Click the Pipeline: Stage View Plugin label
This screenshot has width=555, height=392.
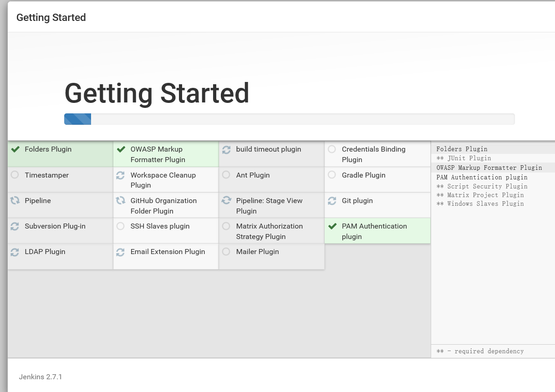click(269, 205)
